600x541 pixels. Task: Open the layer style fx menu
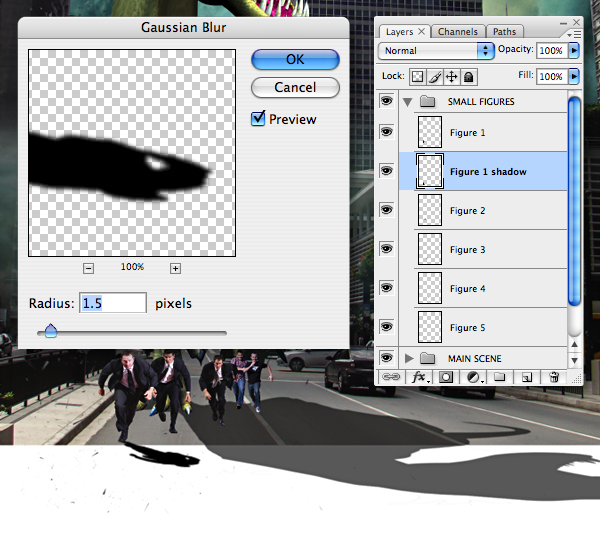point(420,377)
